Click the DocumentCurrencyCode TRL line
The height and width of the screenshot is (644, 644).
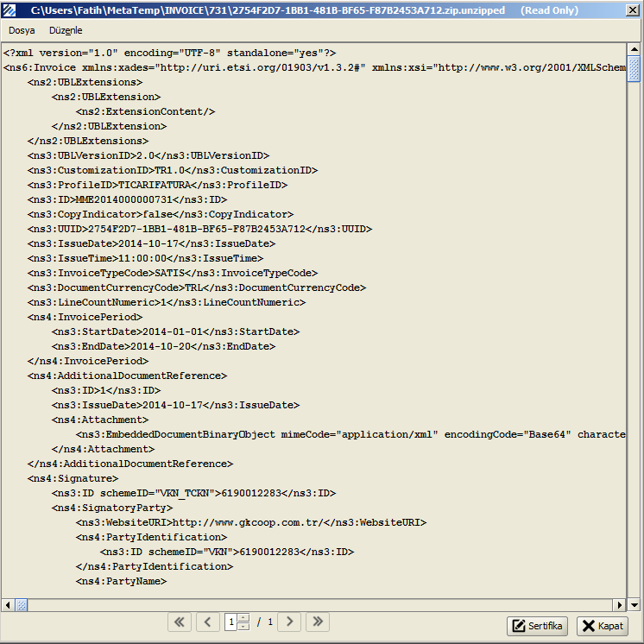tap(196, 287)
